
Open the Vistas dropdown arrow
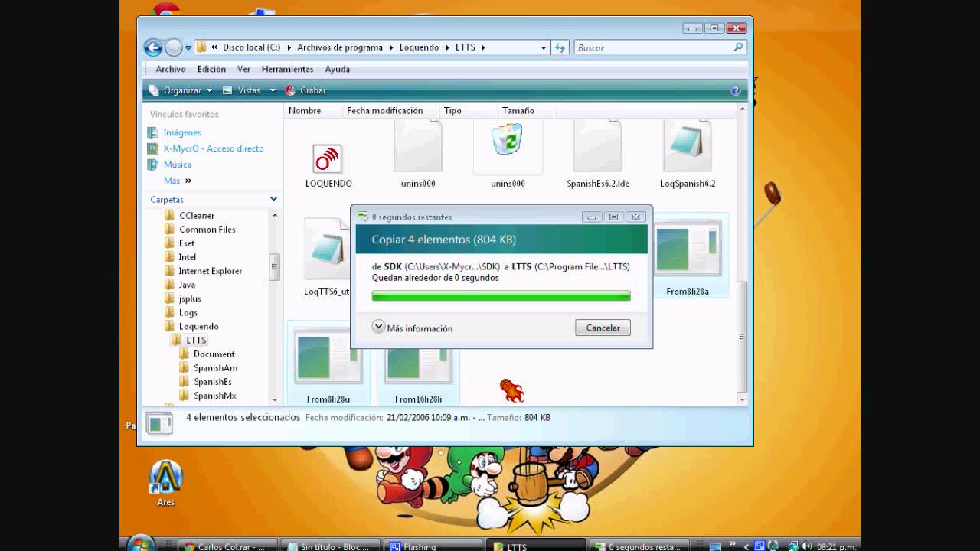pyautogui.click(x=273, y=90)
